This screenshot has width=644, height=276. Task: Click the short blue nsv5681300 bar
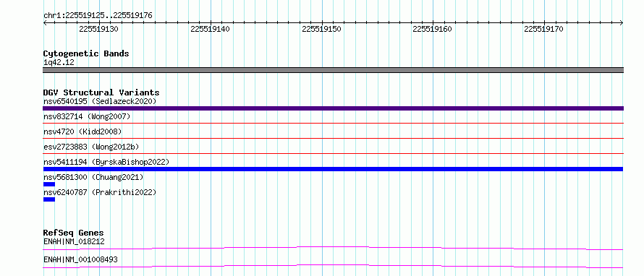point(49,184)
